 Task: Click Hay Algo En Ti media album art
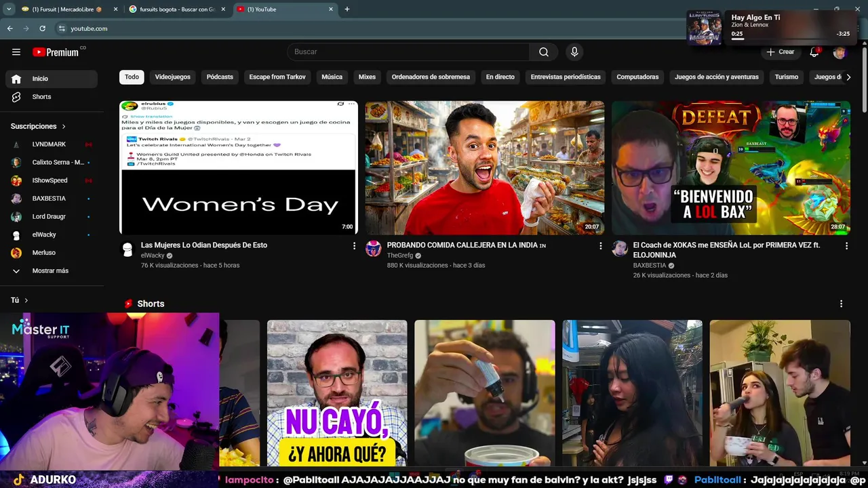[x=705, y=27]
